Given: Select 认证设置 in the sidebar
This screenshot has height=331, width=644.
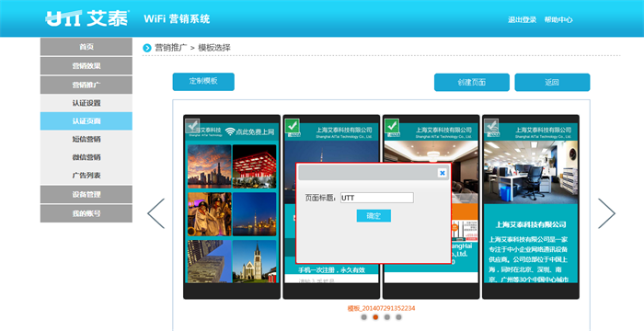Looking at the screenshot, I should (x=86, y=103).
